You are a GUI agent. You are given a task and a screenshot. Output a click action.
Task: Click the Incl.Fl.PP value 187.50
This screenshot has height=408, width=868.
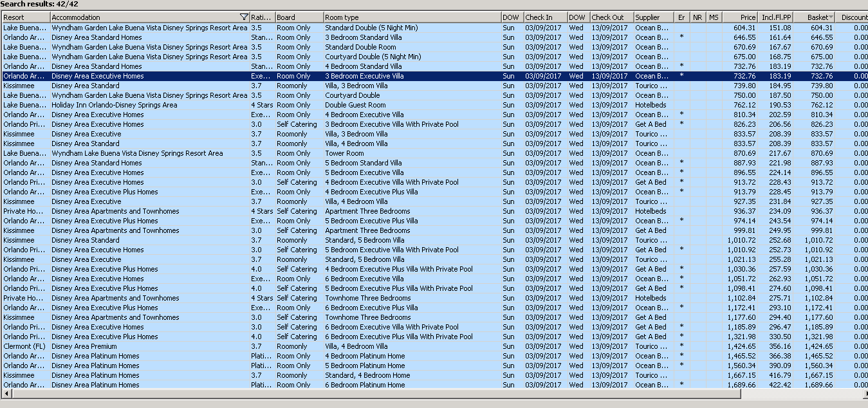coord(781,95)
